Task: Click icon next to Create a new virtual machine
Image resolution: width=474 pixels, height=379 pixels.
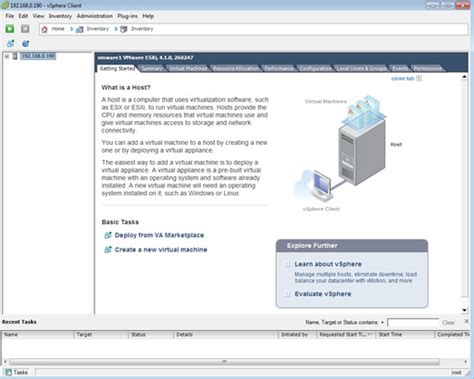Action: [x=108, y=250]
